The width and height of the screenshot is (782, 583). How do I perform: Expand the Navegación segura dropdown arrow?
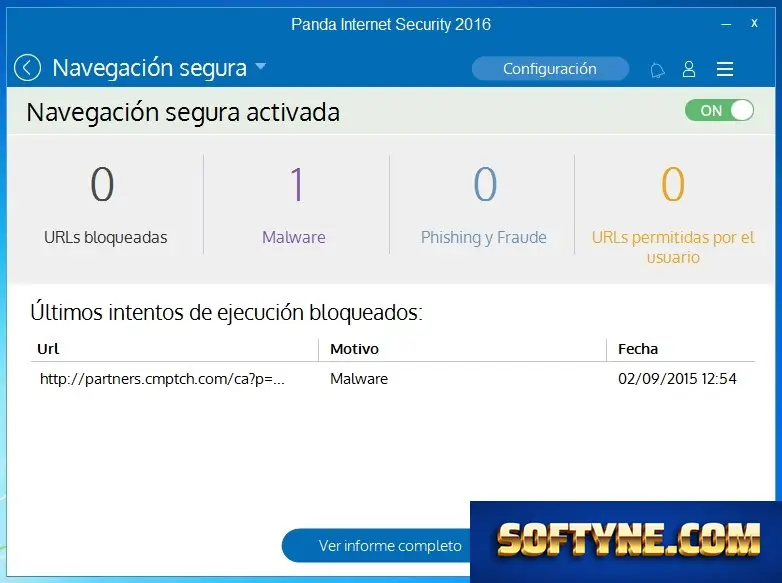click(261, 66)
